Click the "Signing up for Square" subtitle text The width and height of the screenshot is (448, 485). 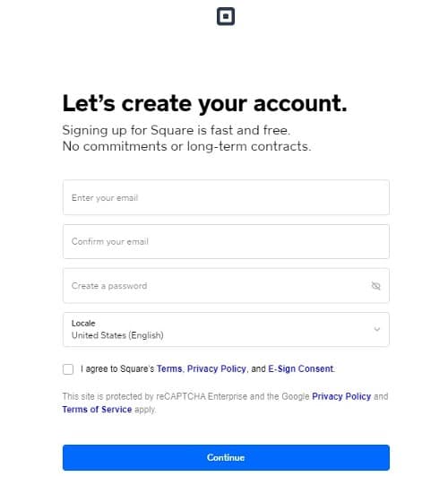(x=177, y=130)
